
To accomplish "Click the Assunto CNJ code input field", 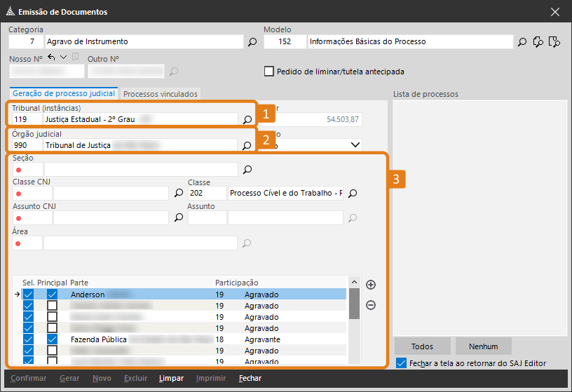I will click(32, 218).
